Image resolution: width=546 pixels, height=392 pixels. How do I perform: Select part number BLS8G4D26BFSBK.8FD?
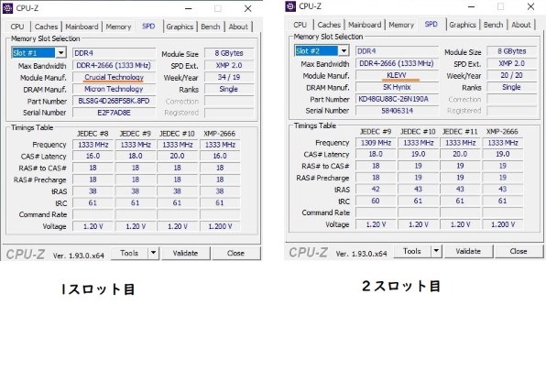pyautogui.click(x=114, y=101)
